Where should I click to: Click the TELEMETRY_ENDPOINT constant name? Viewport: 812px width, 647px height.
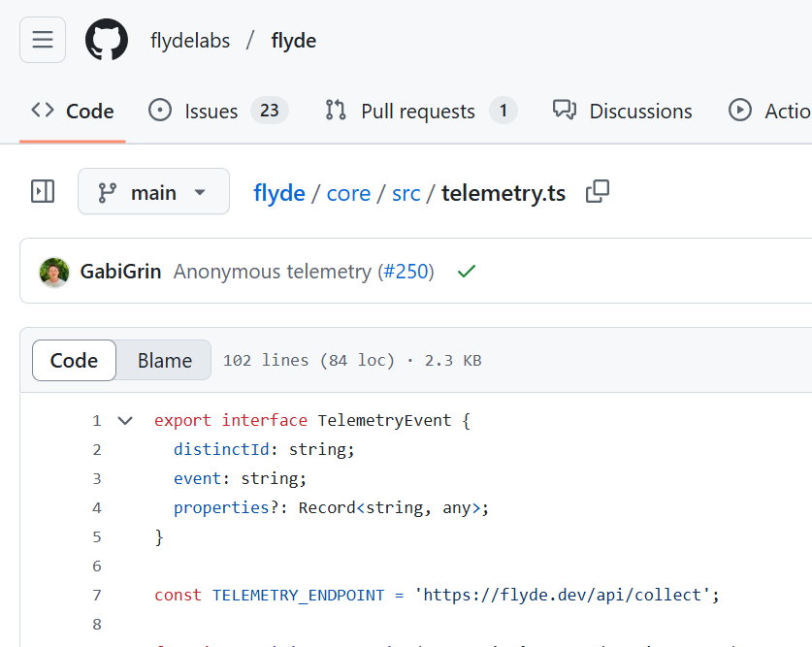(298, 596)
